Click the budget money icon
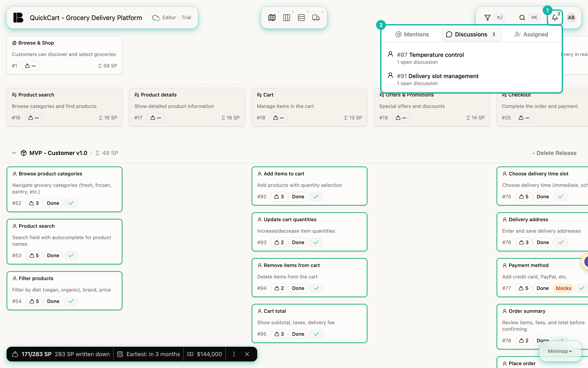The image size is (588, 368). pyautogui.click(x=190, y=354)
